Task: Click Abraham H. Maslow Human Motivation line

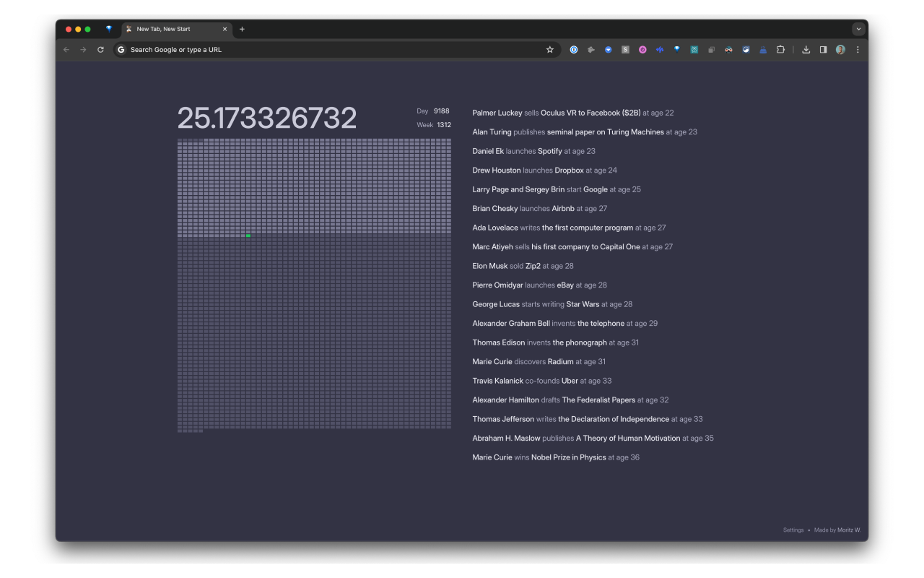Action: [593, 439]
